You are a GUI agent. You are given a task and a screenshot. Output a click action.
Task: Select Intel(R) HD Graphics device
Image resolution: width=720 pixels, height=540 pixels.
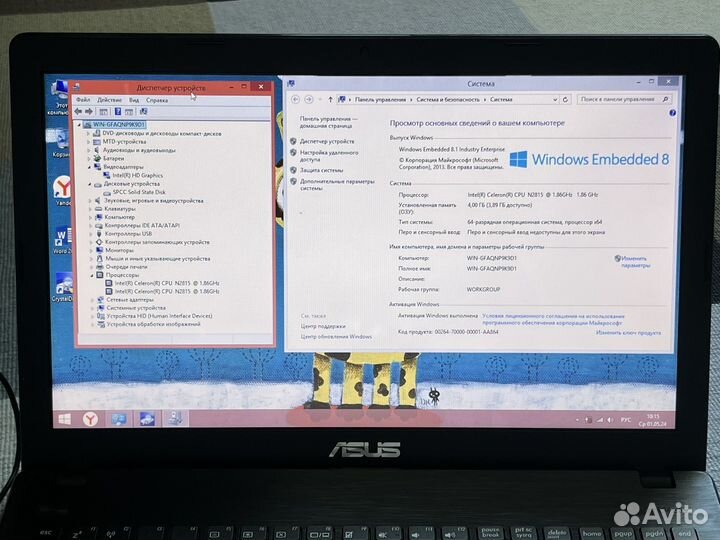(x=137, y=175)
